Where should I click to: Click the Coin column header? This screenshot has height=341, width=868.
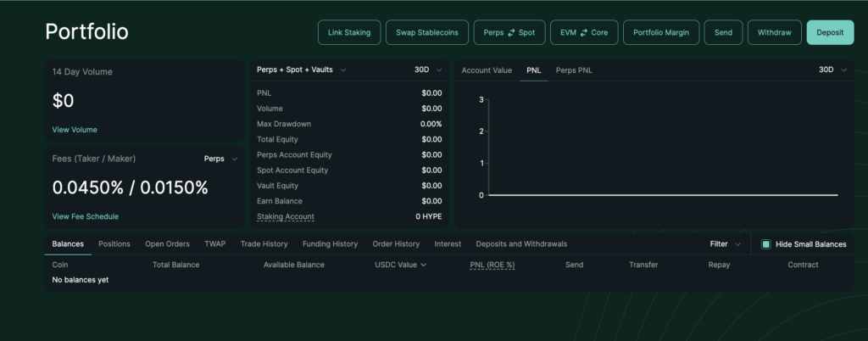click(x=60, y=265)
